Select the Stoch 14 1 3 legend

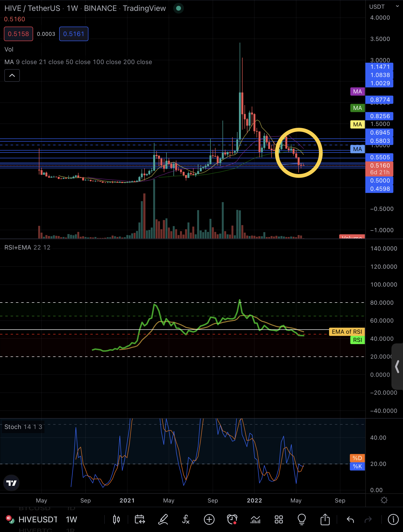(23, 427)
